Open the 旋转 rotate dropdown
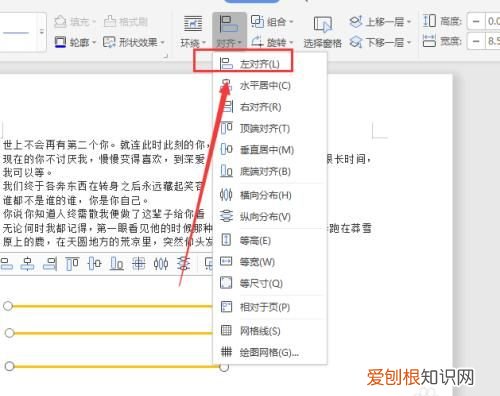The width and height of the screenshot is (500, 396). pyautogui.click(x=272, y=42)
